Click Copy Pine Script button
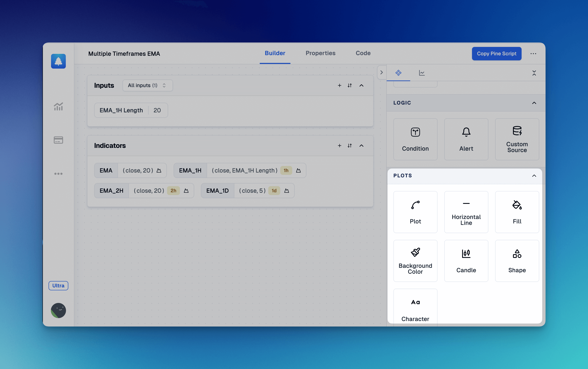588x369 pixels. point(496,54)
